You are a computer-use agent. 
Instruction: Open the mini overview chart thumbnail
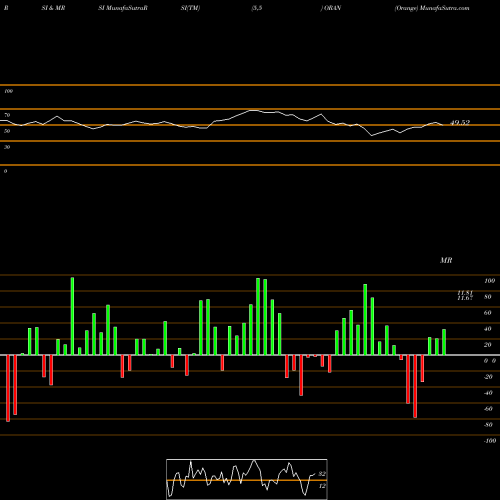tap(247, 479)
